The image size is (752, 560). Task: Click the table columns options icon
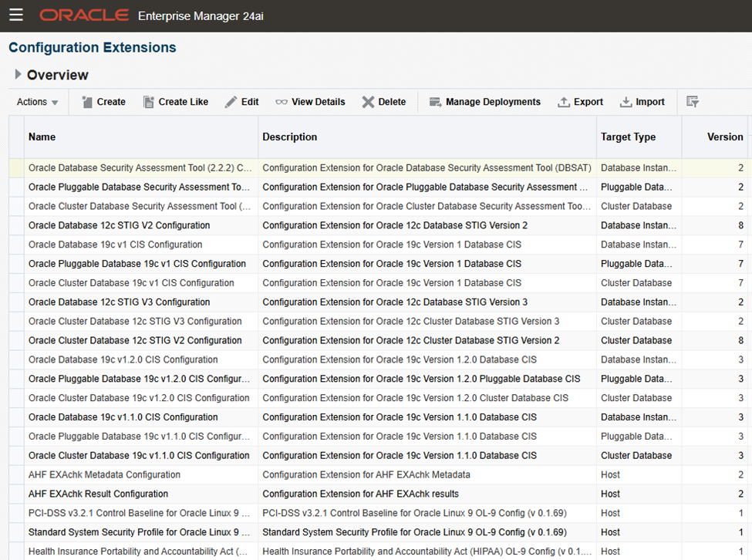point(692,102)
